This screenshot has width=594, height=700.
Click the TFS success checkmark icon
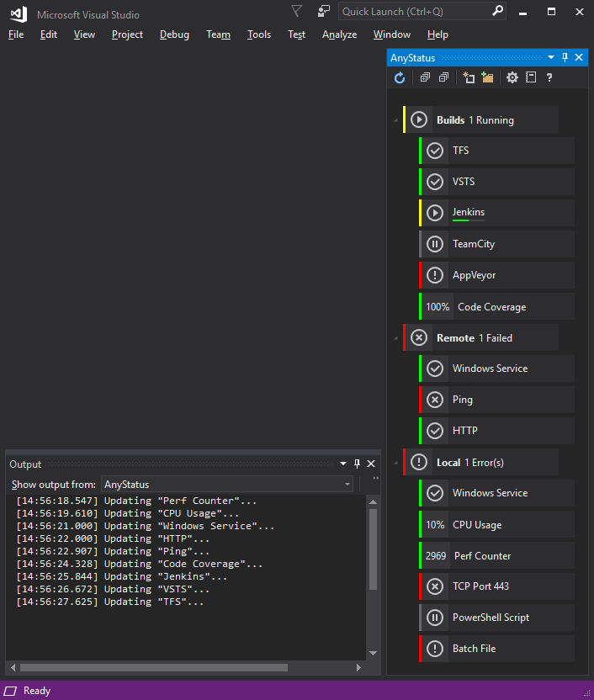pos(435,151)
